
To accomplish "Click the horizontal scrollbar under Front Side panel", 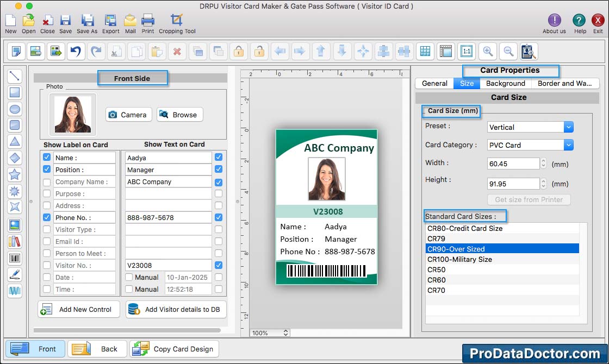I will tap(127, 330).
